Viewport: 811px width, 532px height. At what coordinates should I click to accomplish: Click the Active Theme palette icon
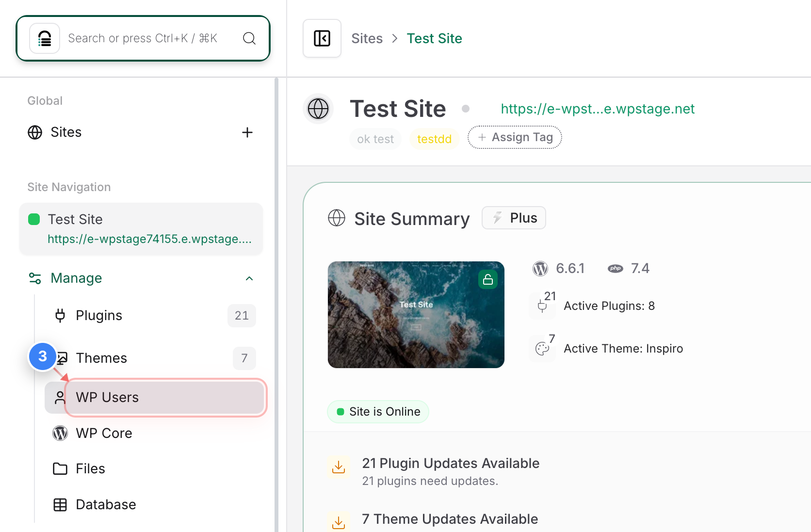click(x=542, y=349)
